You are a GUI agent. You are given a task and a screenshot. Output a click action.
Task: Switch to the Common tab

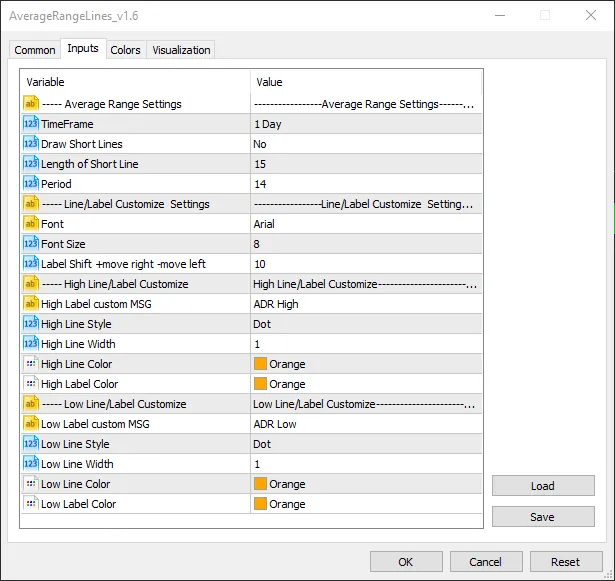35,50
